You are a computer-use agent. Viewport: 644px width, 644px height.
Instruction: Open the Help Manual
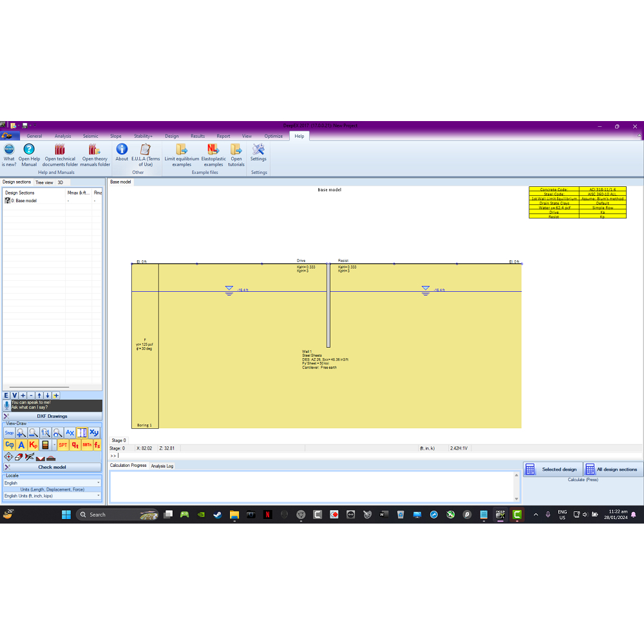point(29,154)
